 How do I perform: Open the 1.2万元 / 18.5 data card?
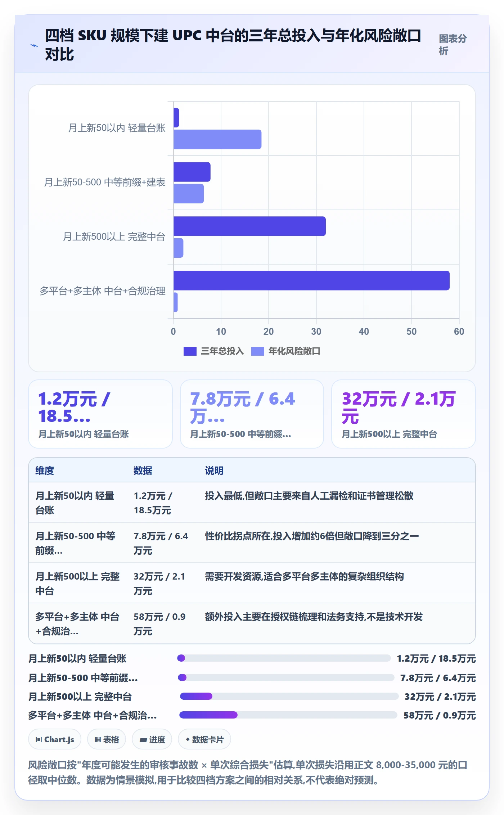tap(100, 414)
